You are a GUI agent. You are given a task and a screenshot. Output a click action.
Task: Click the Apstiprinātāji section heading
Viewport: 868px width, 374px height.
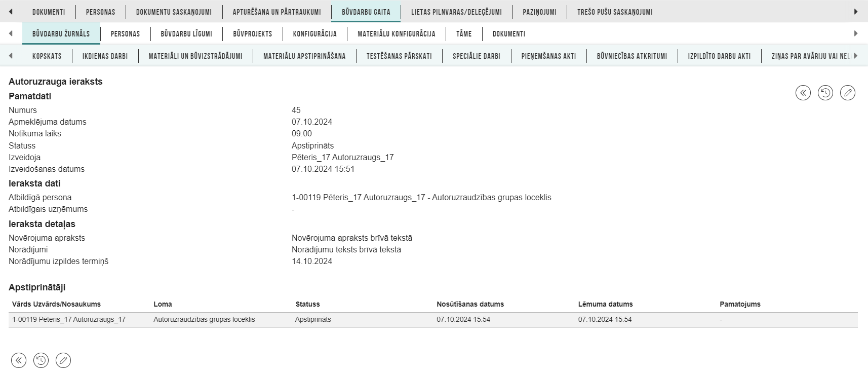pyautogui.click(x=37, y=287)
